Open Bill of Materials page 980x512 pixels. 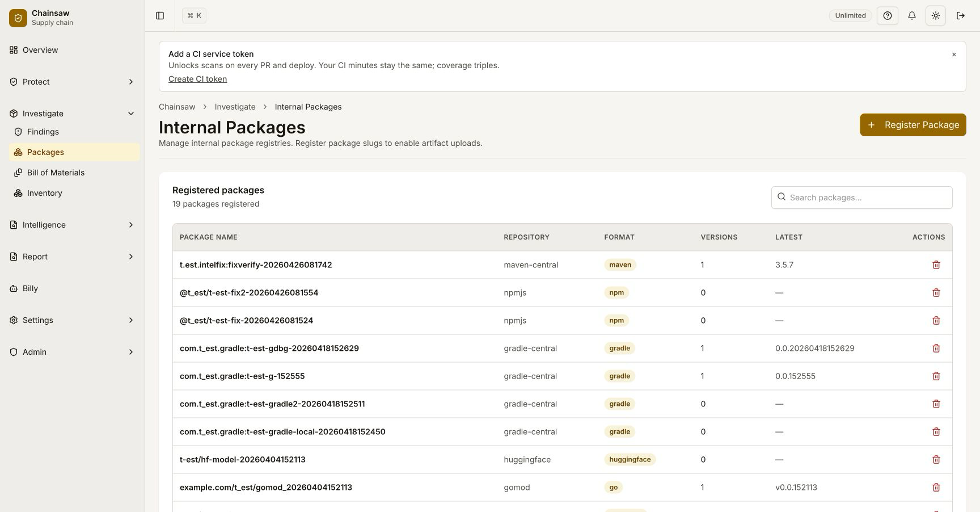[x=74, y=173]
